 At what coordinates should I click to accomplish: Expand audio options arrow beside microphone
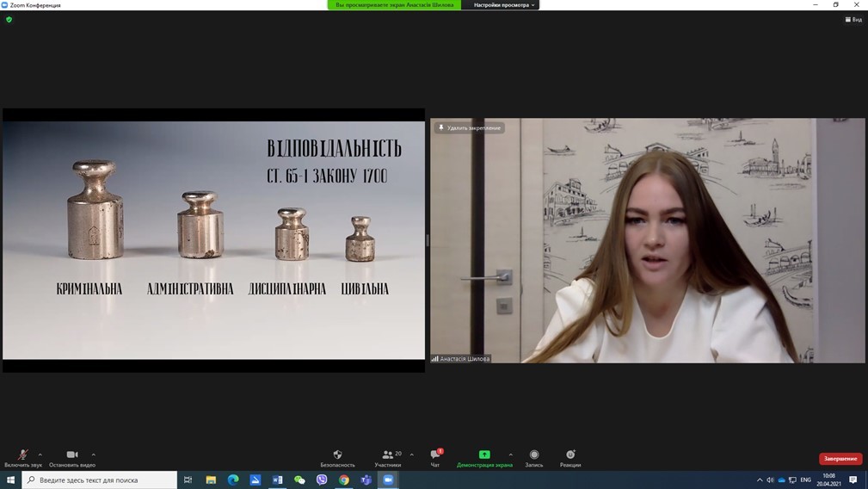40,455
